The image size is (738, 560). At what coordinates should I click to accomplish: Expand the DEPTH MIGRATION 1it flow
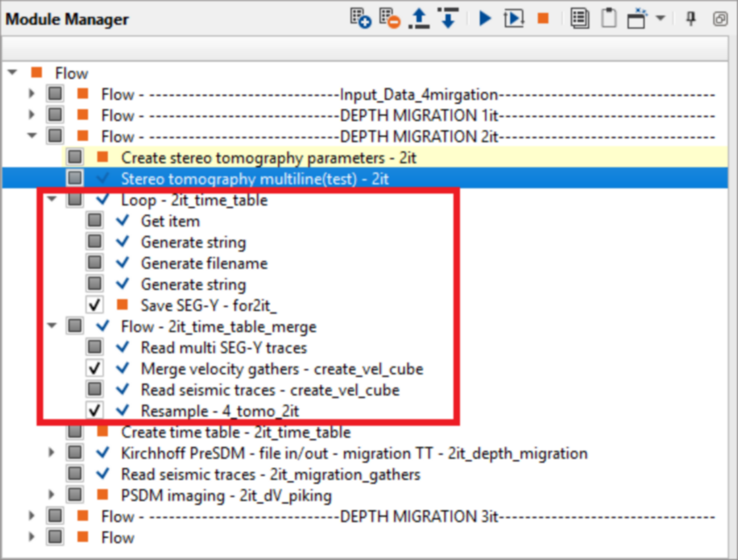pyautogui.click(x=32, y=115)
